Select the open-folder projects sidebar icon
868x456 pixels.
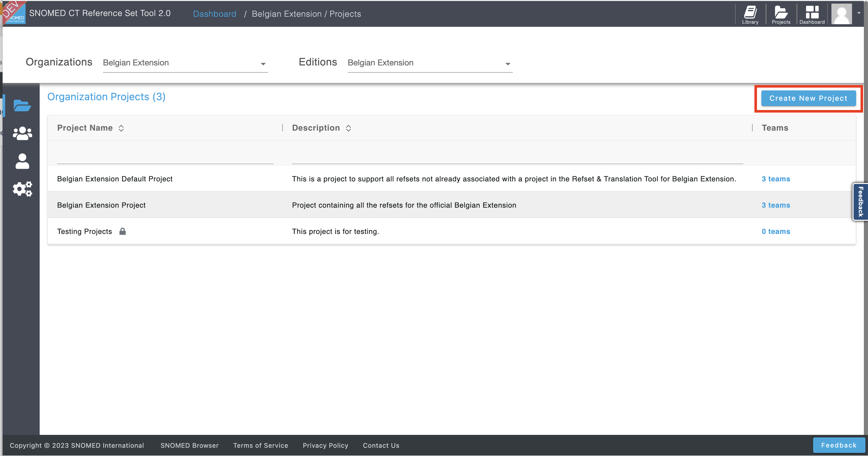[22, 105]
